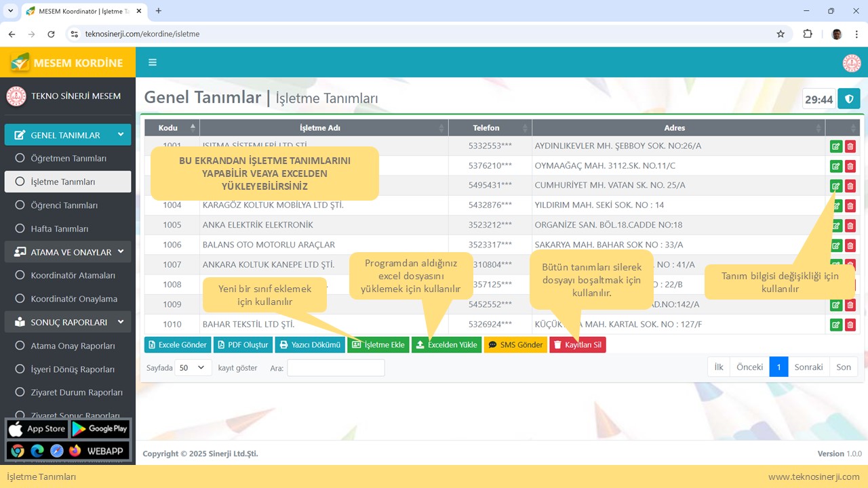The height and width of the screenshot is (488, 868).
Task: Open Koordinatör Atamaları menu item
Action: 73,275
